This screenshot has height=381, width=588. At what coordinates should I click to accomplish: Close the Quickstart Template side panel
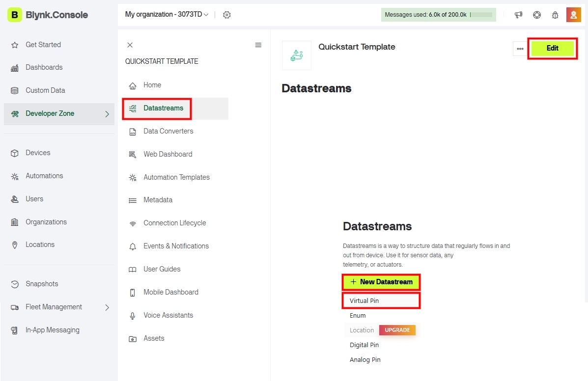(x=130, y=45)
